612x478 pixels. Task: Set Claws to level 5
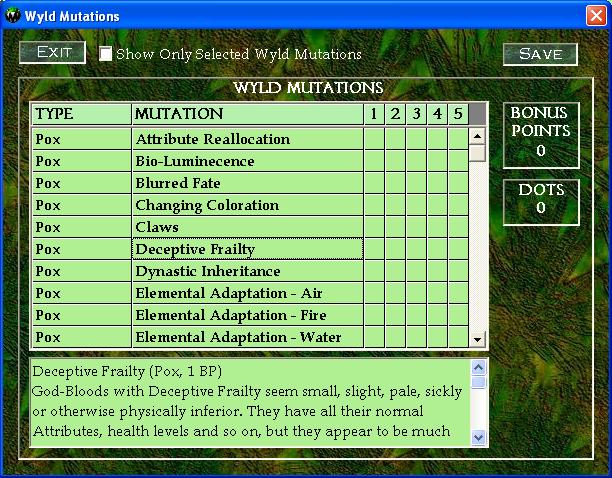pos(458,227)
